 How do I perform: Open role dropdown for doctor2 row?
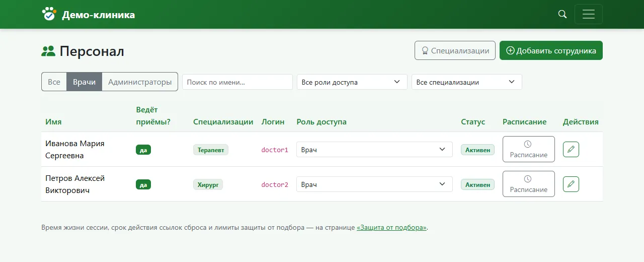[x=374, y=184]
